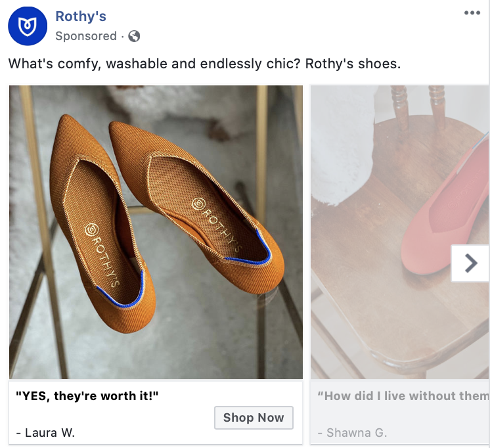Screen dimensions: 490x448
Task: Open the Rothy's page name link
Action: (81, 16)
